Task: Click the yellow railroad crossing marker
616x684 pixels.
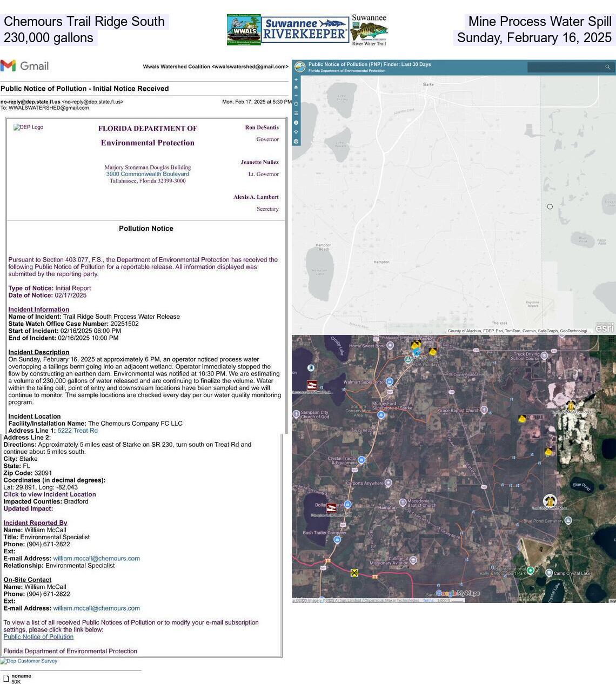Action: coord(354,573)
